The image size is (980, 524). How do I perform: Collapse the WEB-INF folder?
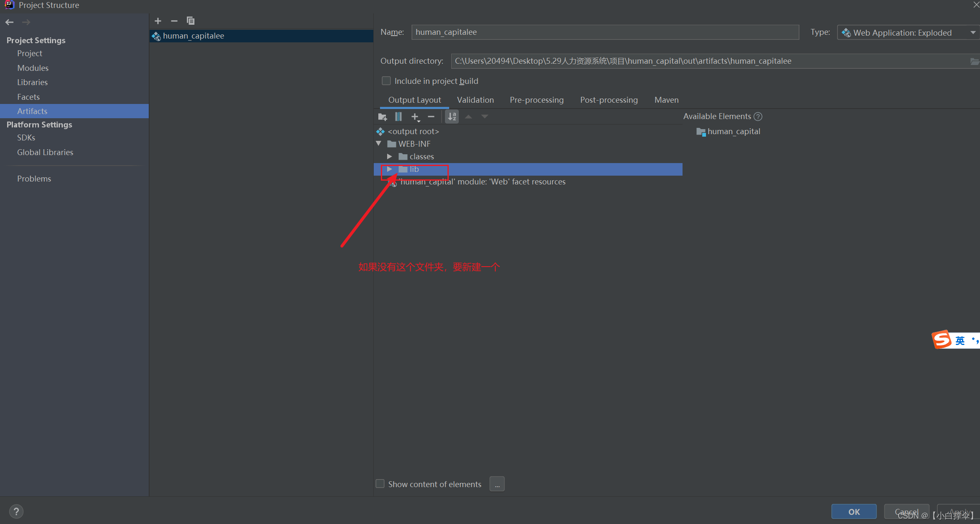tap(379, 144)
